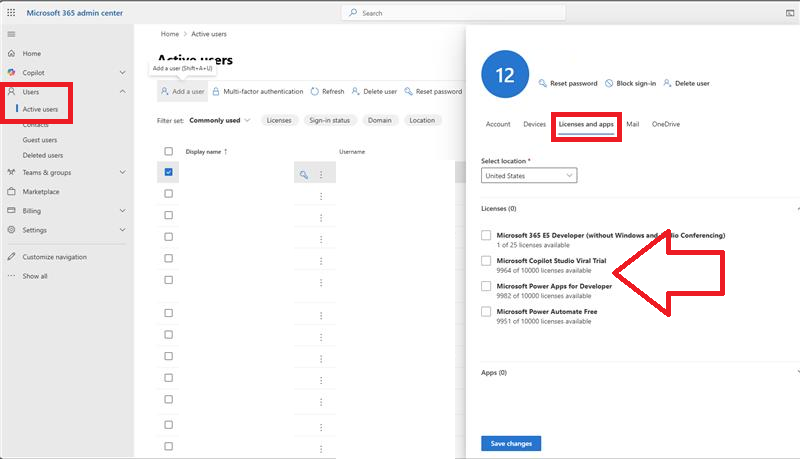
Task: Toggle the select-all users checkbox
Action: point(168,151)
